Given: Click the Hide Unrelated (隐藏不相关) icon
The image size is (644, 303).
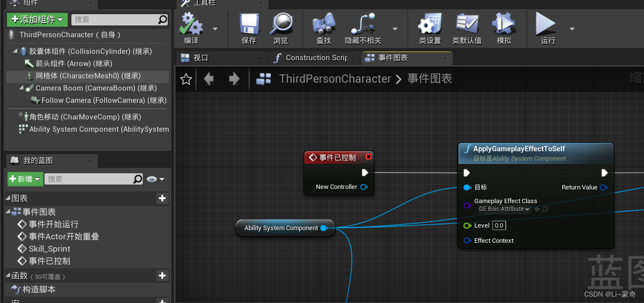Looking at the screenshot, I should (x=363, y=23).
